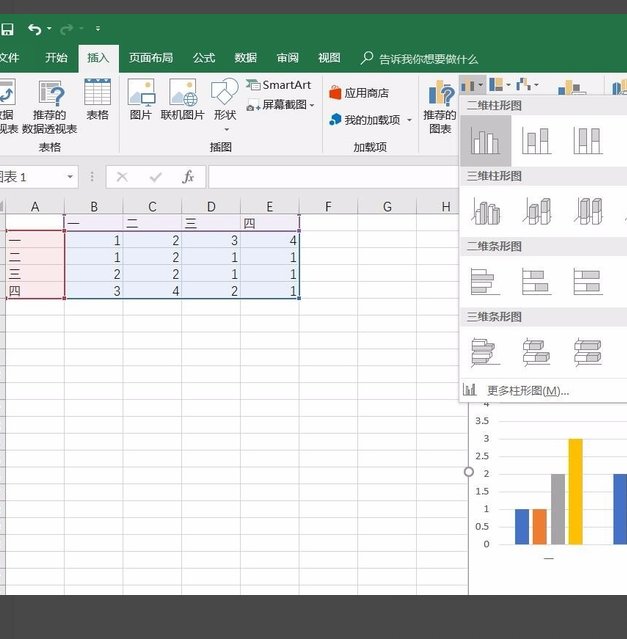
Task: Switch to the 审阅 tab
Action: click(288, 58)
